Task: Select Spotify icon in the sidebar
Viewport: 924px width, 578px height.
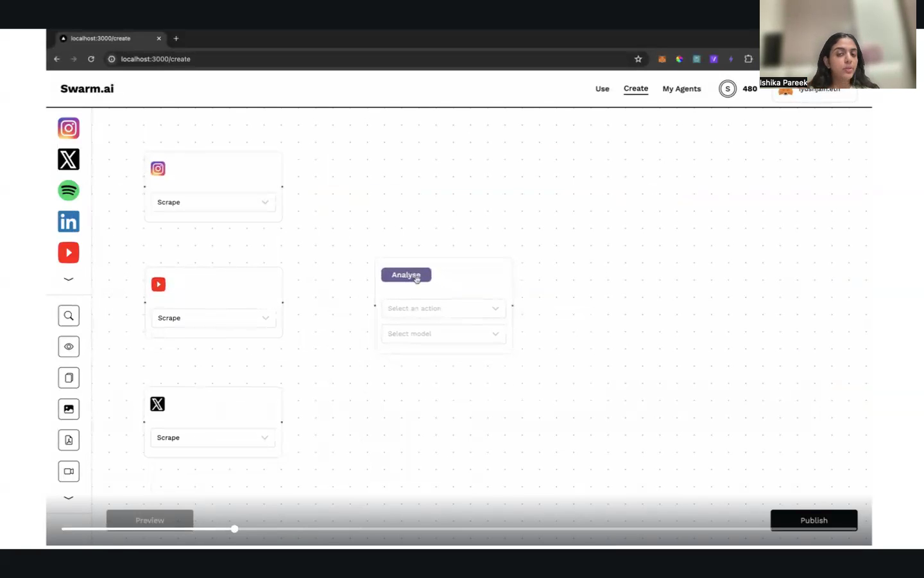Action: coord(69,191)
